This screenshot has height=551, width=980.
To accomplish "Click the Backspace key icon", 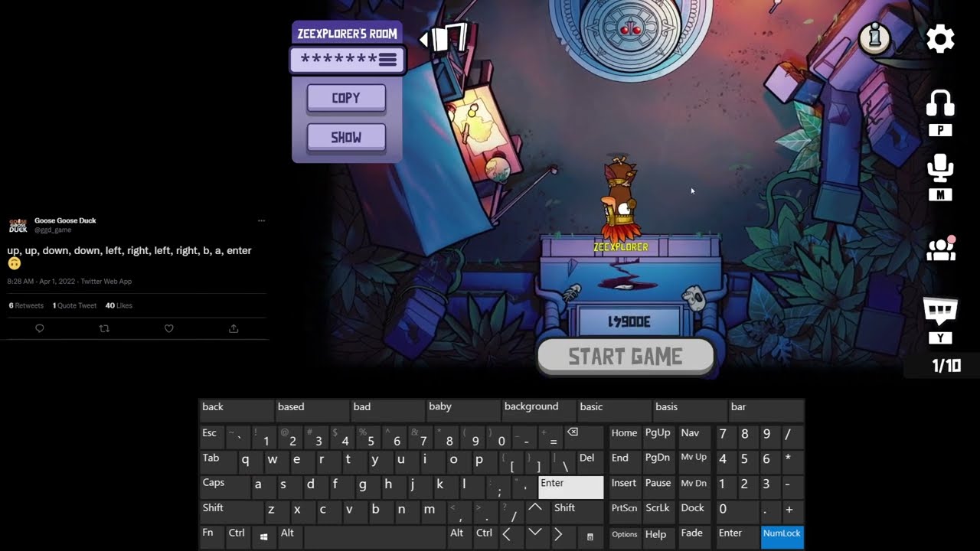I will coord(585,435).
